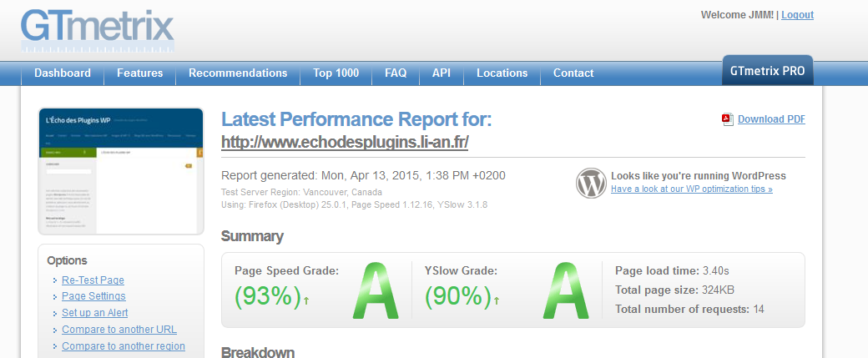Open Page Settings option
868x358 pixels.
93,296
